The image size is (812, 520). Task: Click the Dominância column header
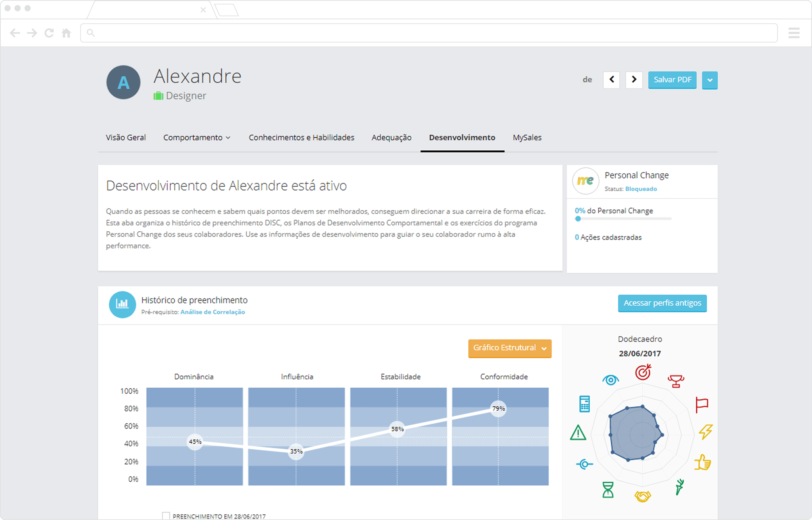[194, 377]
